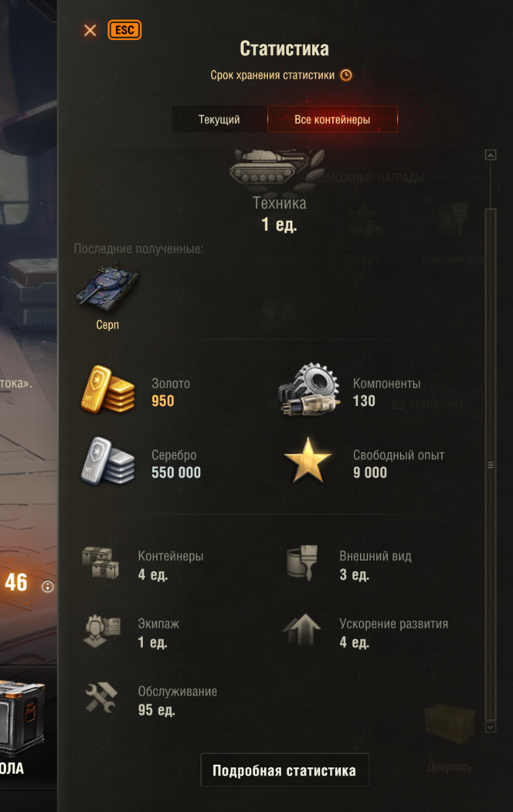Open Подробная статистика
Image resolution: width=513 pixels, height=812 pixels.
coord(284,770)
